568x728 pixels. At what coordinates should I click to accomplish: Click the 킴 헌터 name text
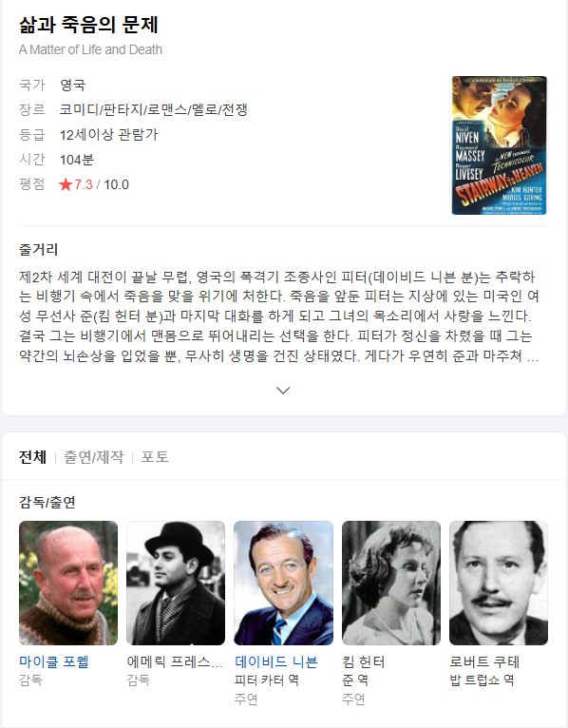364,661
